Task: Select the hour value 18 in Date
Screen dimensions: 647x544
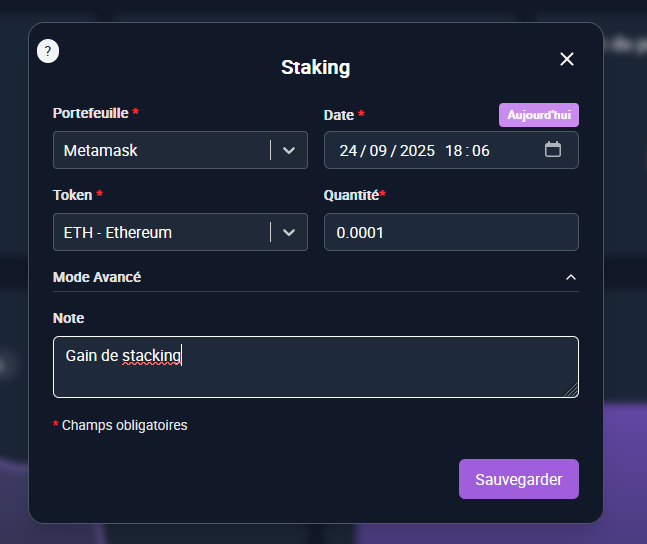Action: tap(454, 151)
